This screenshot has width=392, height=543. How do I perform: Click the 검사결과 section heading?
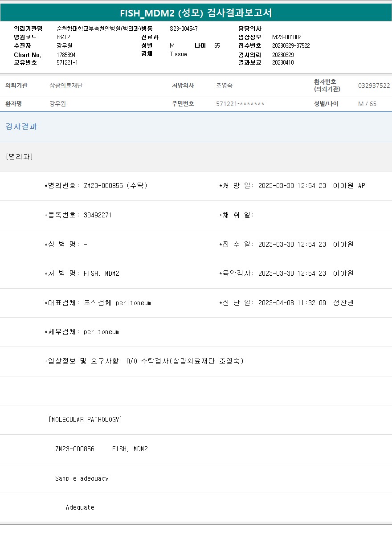pyautogui.click(x=21, y=127)
